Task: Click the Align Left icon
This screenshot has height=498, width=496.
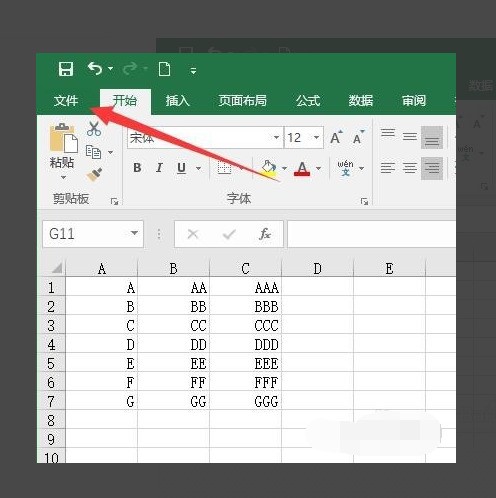Action: [388, 168]
